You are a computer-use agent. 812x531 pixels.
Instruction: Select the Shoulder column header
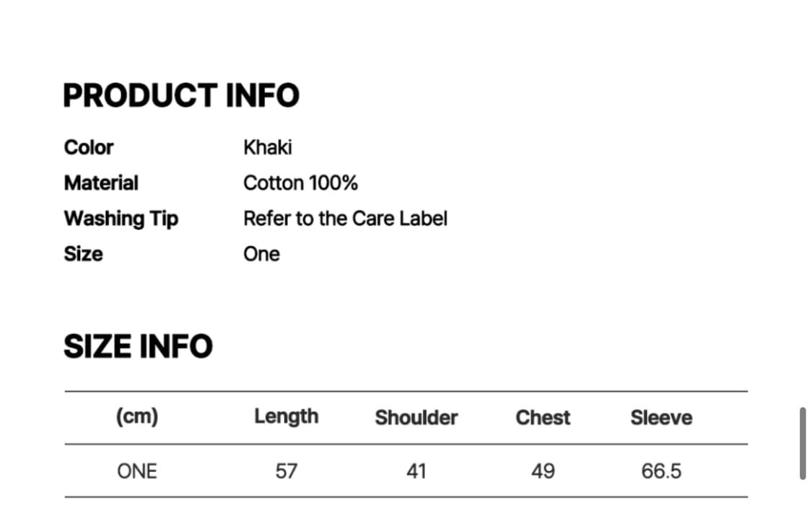coord(416,417)
